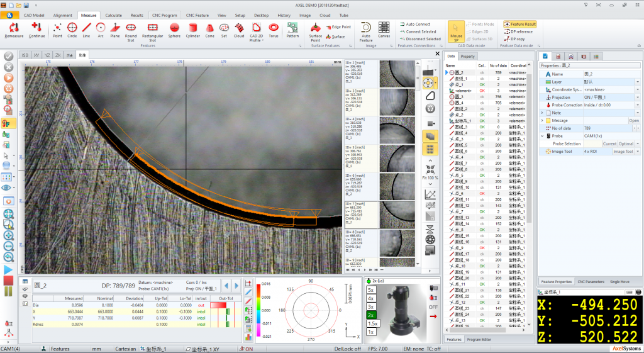The image size is (644, 353).
Task: Select the 1.5x magnification
Action: coord(372,323)
